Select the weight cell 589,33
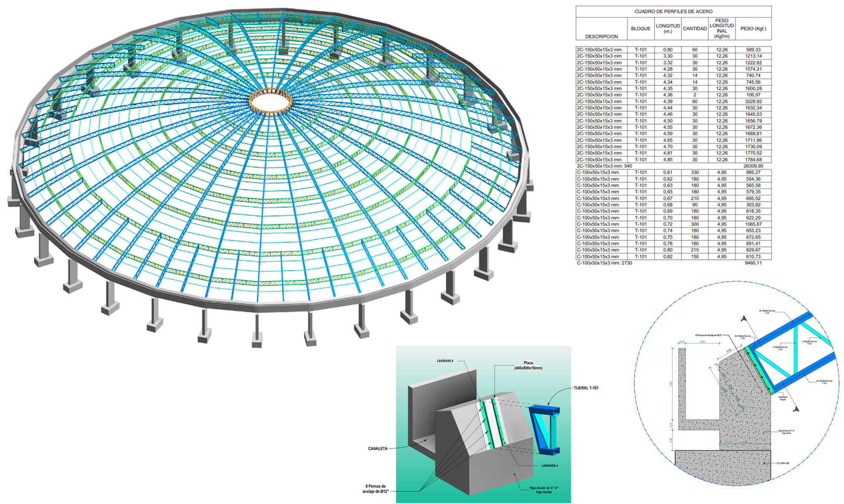This screenshot has height=504, width=844. point(753,50)
